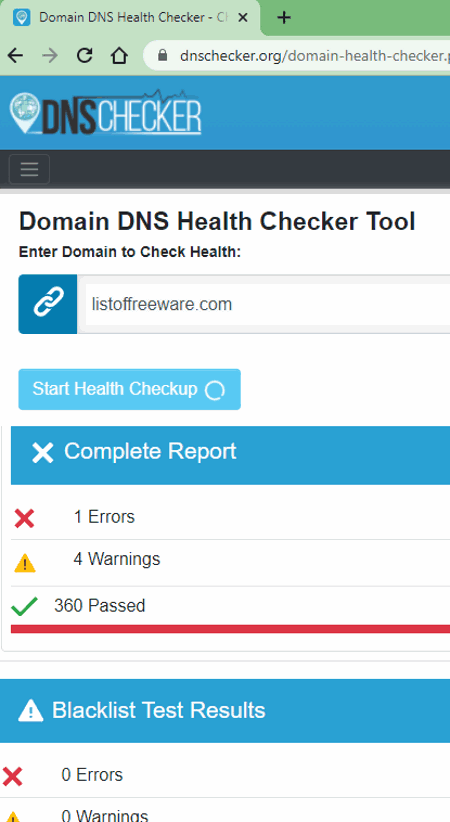The height and width of the screenshot is (822, 450).
Task: Click the red progress bar under report
Action: click(x=230, y=629)
